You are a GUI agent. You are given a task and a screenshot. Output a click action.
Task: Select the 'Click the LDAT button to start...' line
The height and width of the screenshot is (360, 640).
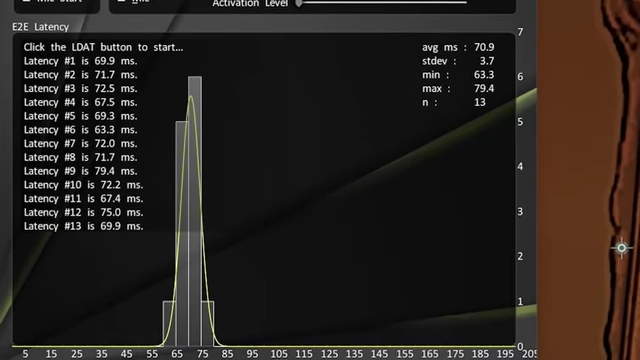(x=103, y=47)
